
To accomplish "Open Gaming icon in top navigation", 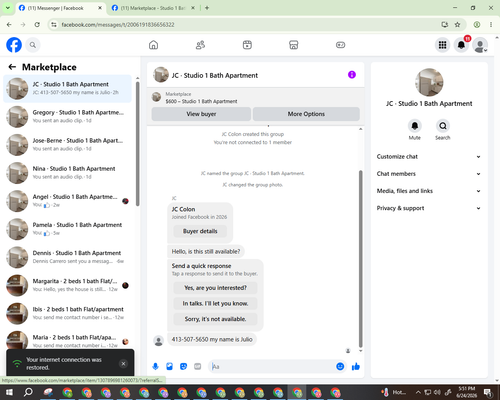I will [x=340, y=45].
